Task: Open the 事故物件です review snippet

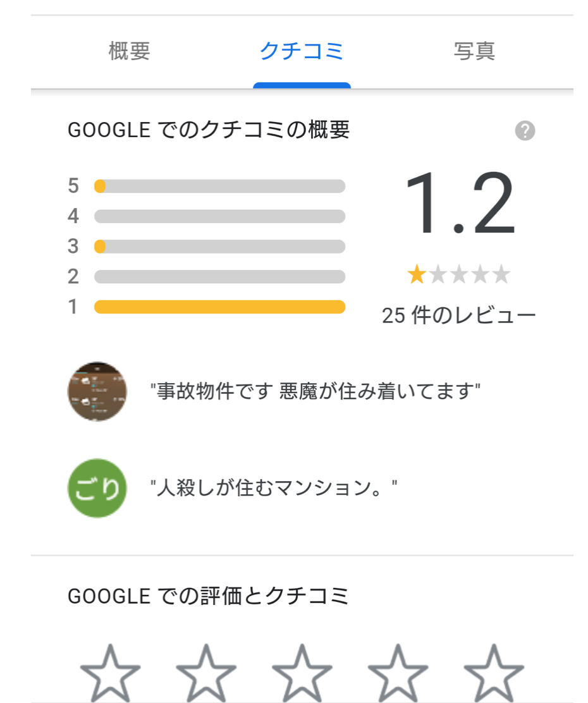Action: 315,391
